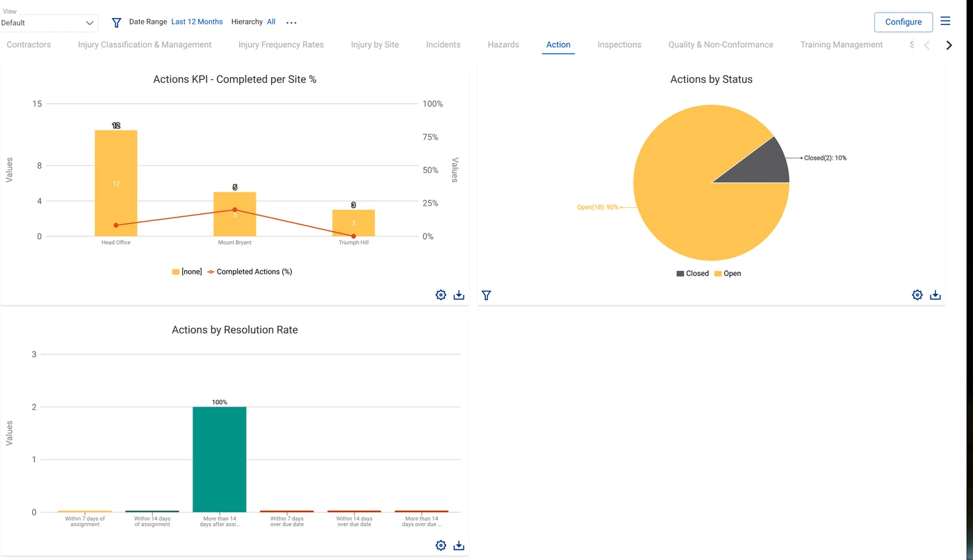The height and width of the screenshot is (560, 973).
Task: Open the hamburger menu at top right
Action: 945,21
